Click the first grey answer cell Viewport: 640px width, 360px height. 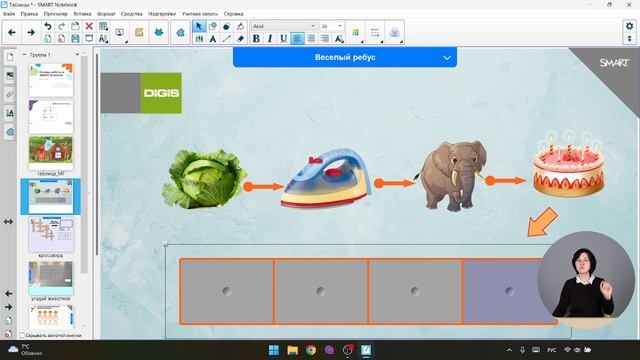pyautogui.click(x=227, y=291)
